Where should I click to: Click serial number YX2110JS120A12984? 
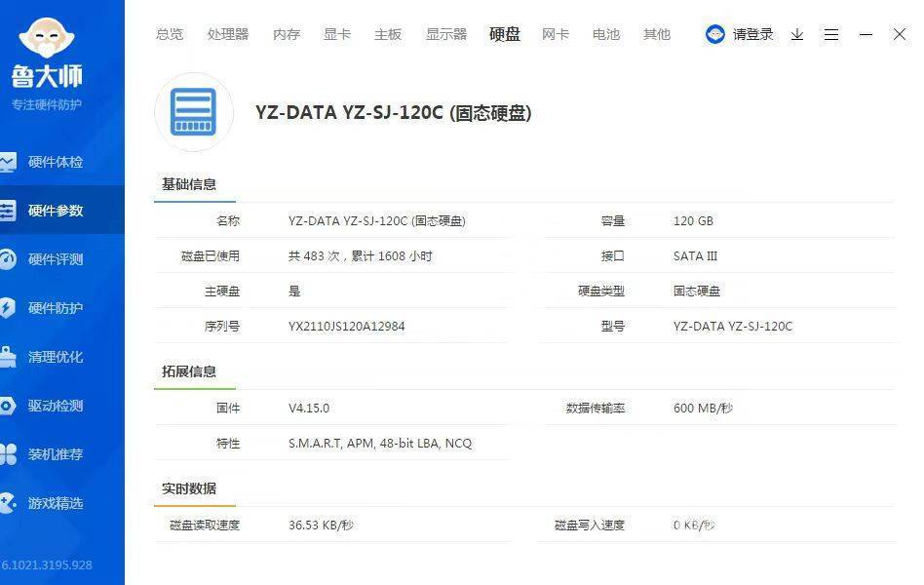347,326
